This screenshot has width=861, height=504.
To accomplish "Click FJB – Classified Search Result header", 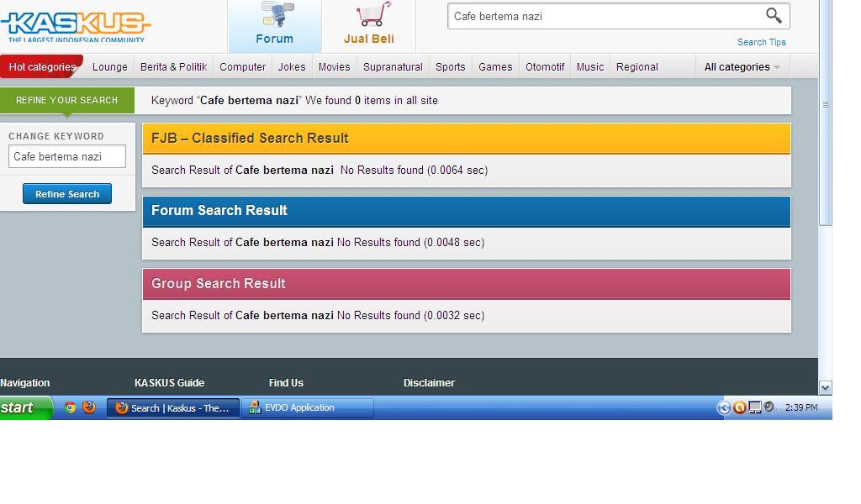I will pyautogui.click(x=467, y=139).
